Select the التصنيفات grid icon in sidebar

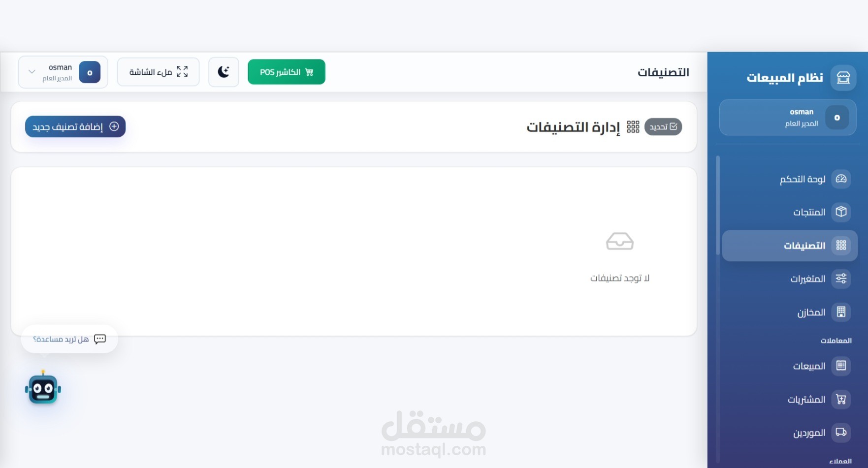pos(841,245)
